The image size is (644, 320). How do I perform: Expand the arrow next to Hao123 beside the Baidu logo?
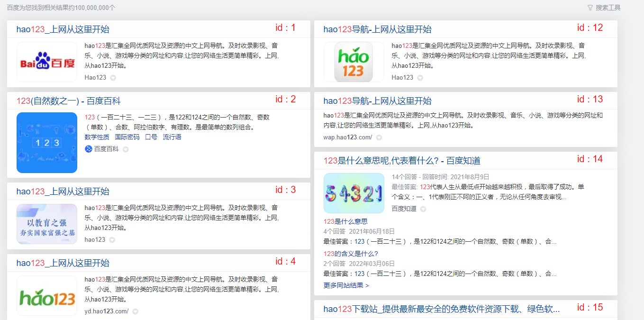(x=113, y=78)
